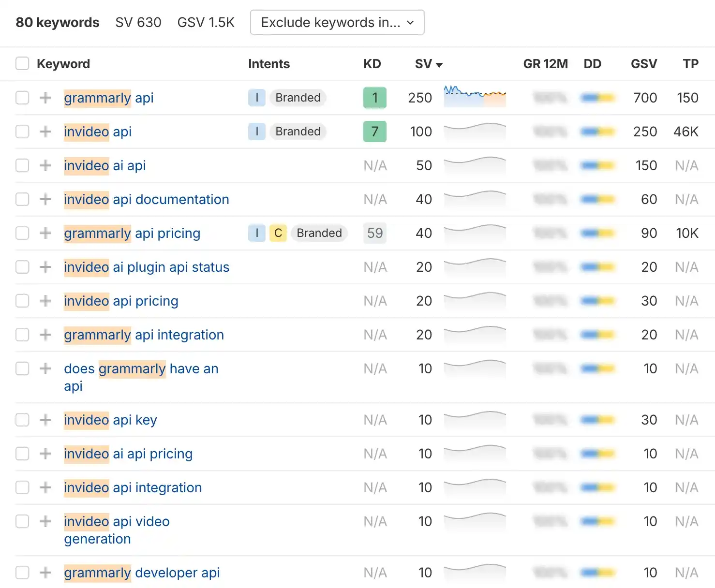Click the plus icon next to "invideo ai api"

pos(45,165)
